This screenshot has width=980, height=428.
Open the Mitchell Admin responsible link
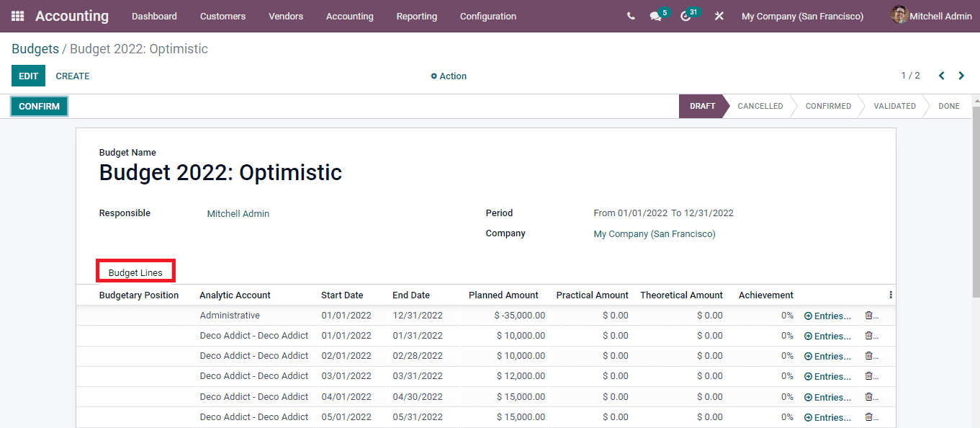click(x=238, y=213)
